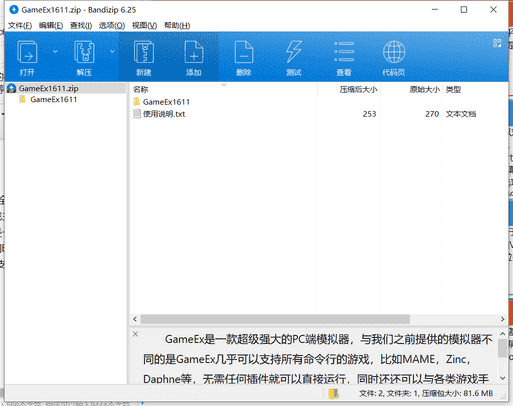Click the comment pane vertical scrollbar thumb
Viewport: 513px width, 406px height.
click(503, 348)
